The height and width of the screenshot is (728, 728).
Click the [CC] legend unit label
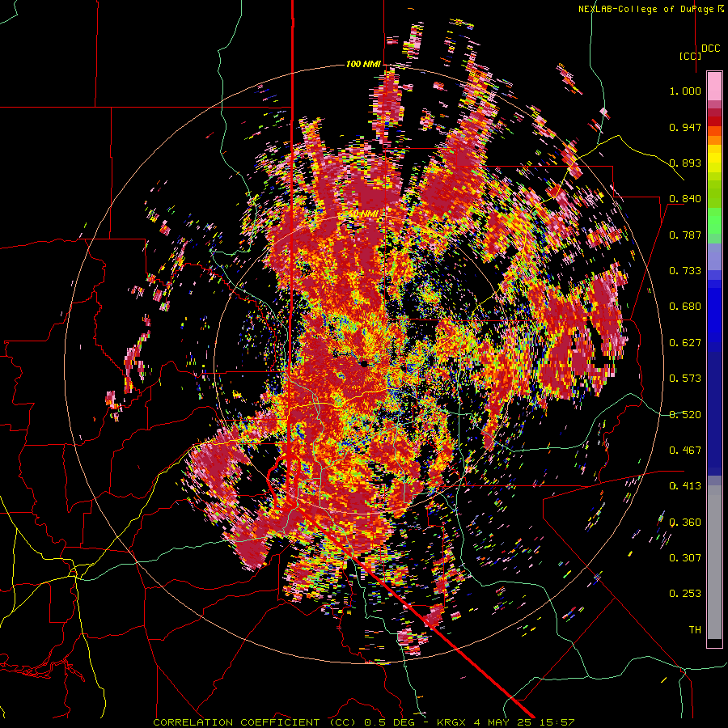691,56
